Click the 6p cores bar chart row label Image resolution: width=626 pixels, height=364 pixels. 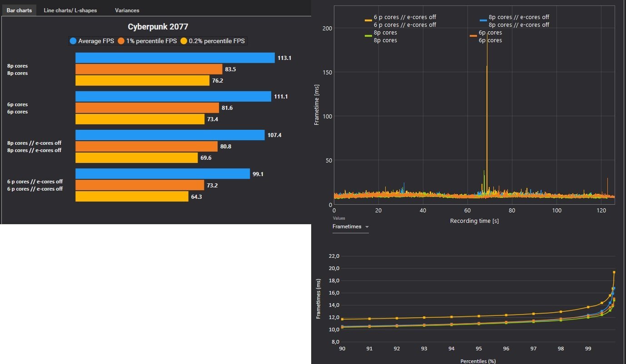point(17,108)
